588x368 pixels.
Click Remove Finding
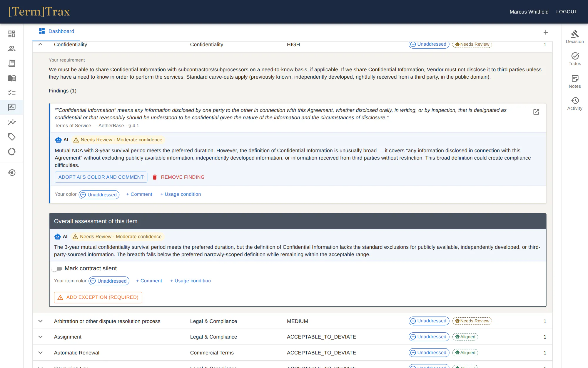pyautogui.click(x=178, y=177)
